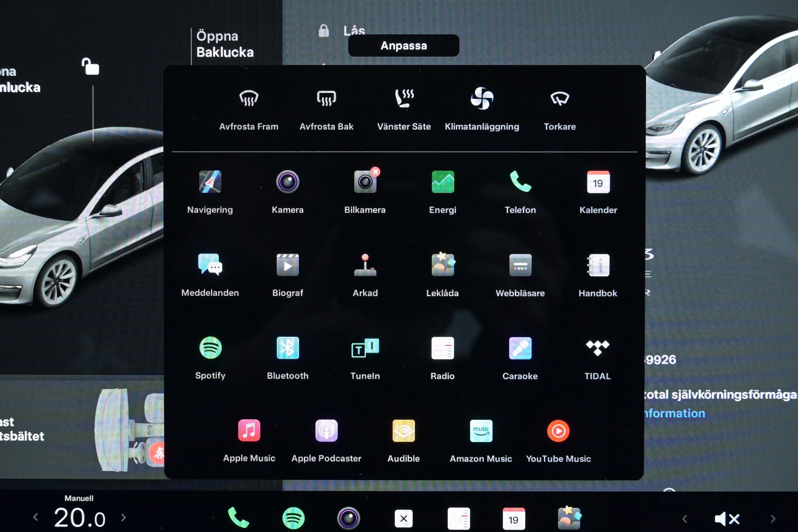This screenshot has height=532, width=798.
Task: Click the Anpassa button
Action: 404,45
